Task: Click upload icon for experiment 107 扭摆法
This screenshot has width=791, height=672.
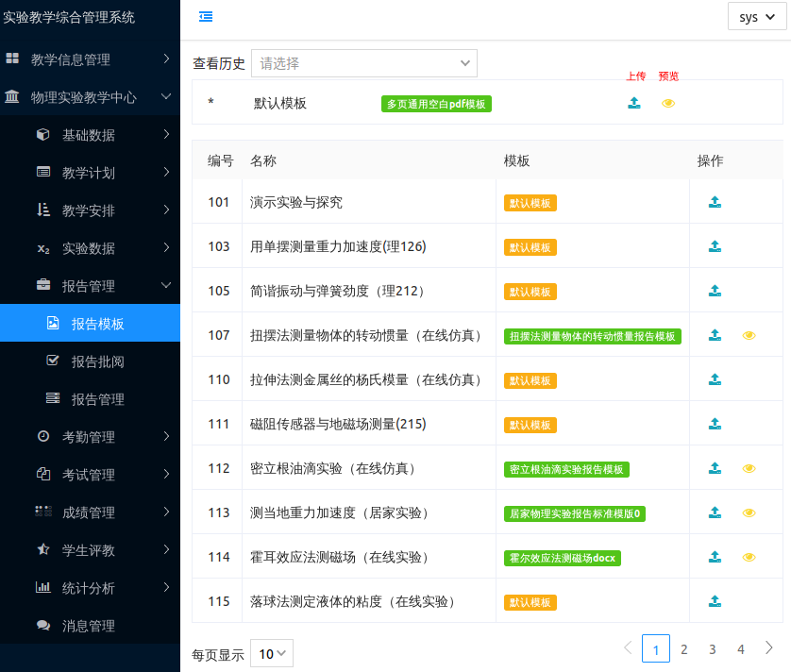Action: point(715,335)
